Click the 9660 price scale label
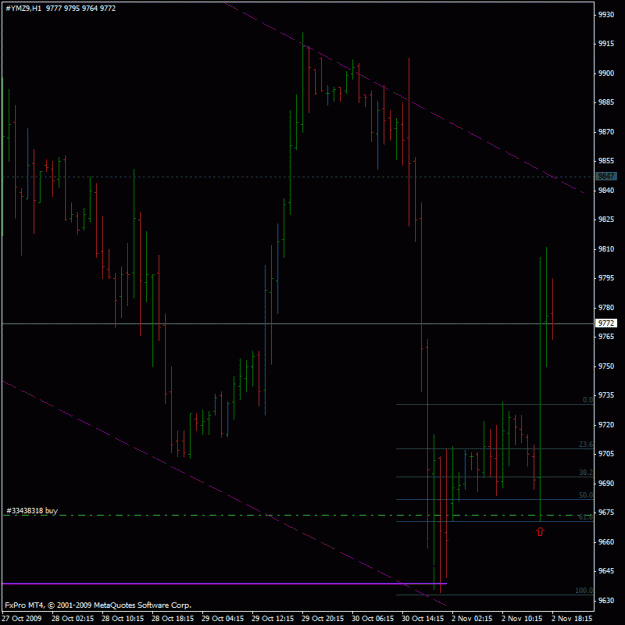 (606, 542)
